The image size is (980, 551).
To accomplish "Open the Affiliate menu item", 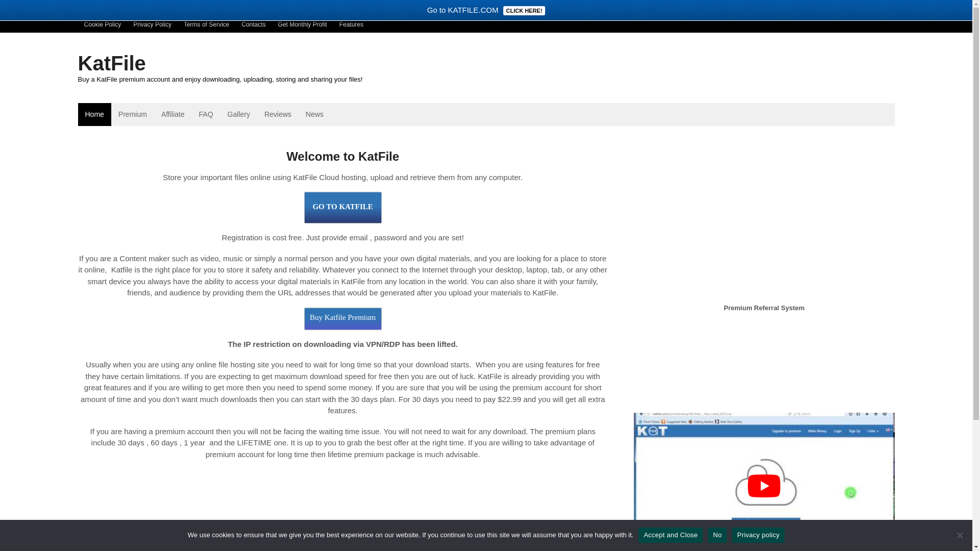I will 173,114.
